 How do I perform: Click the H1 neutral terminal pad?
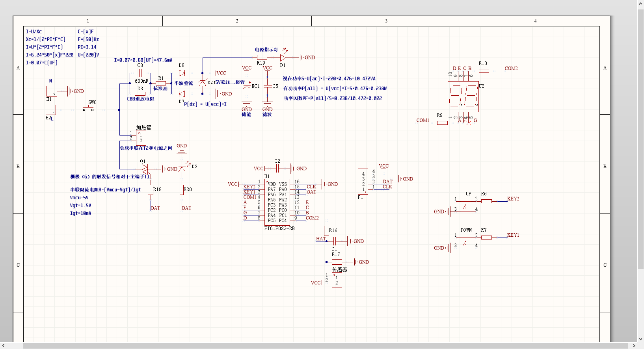click(52, 91)
